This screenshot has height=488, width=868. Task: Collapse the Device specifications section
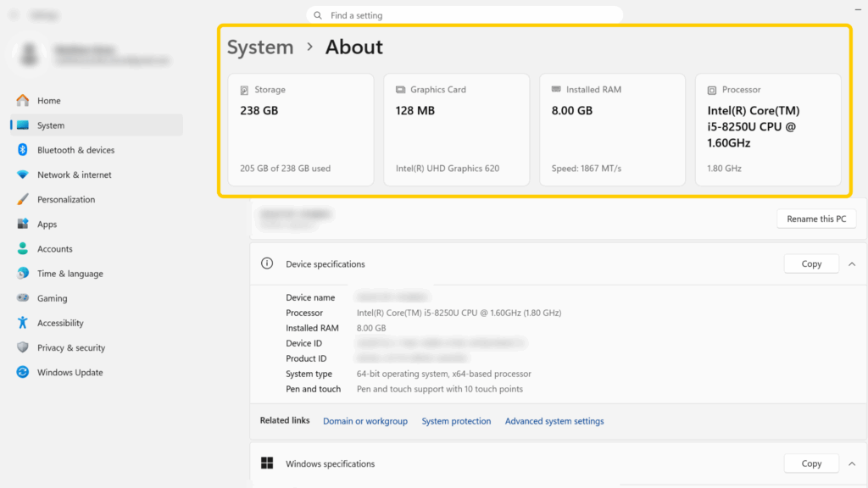tap(852, 263)
